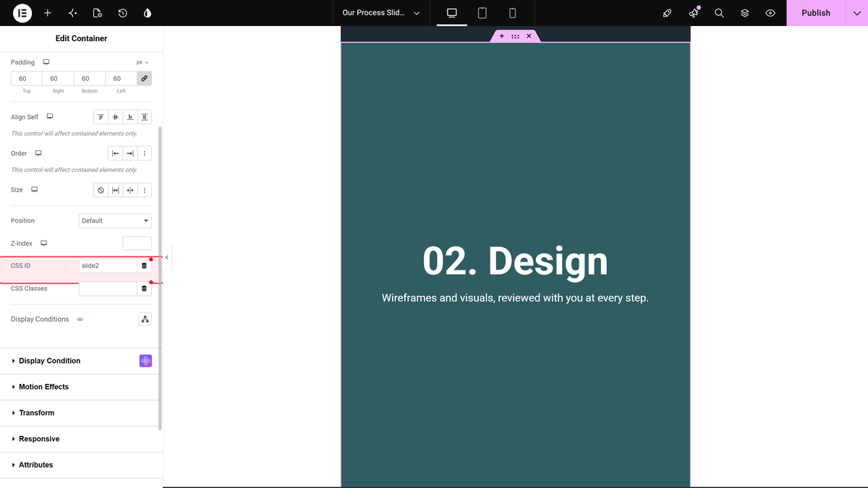Open Publish options dropdown arrow
This screenshot has width=868, height=488.
(857, 13)
